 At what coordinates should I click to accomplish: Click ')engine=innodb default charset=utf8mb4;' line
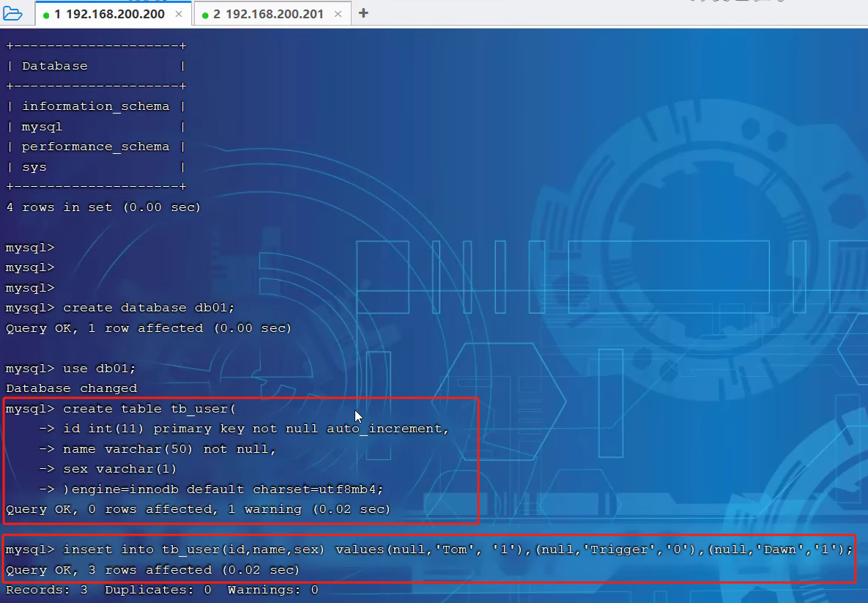point(211,489)
